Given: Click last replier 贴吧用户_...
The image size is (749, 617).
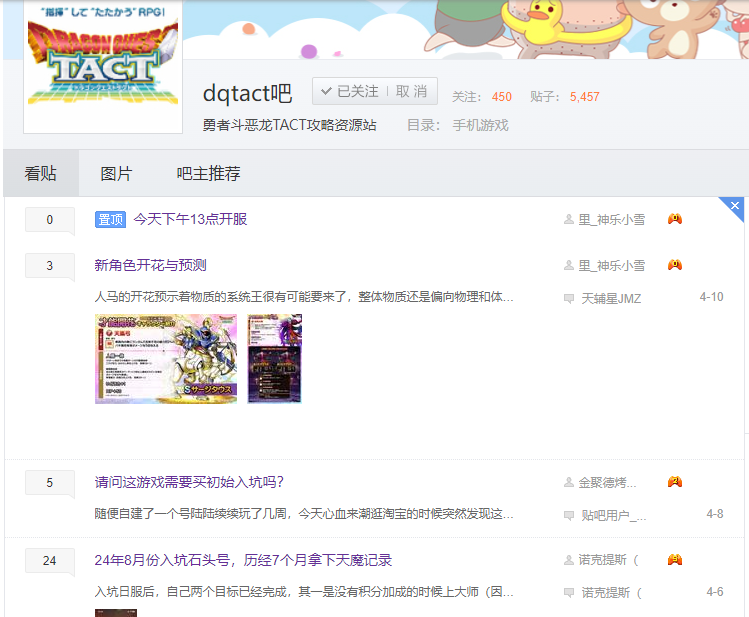Looking at the screenshot, I should pyautogui.click(x=613, y=516).
